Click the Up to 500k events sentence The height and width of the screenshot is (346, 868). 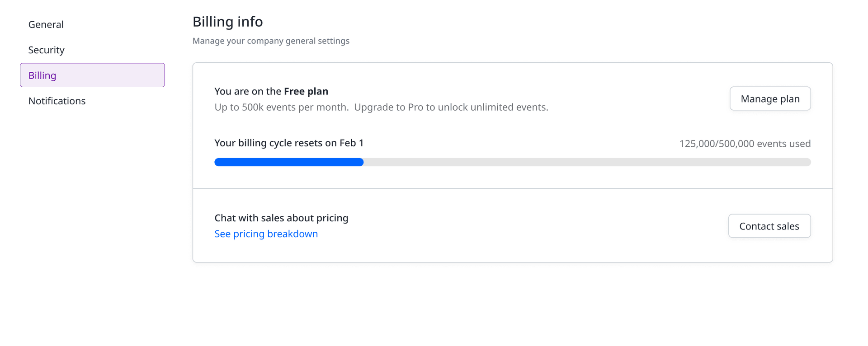(x=281, y=107)
